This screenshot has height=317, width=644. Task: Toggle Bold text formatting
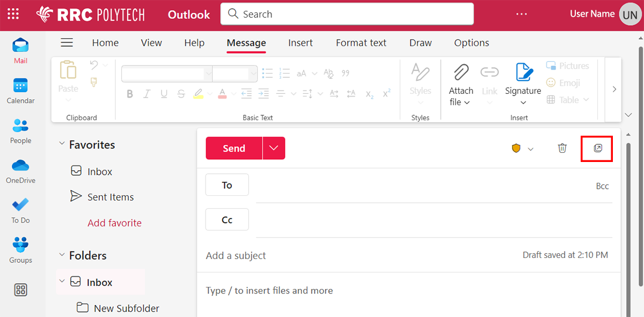pyautogui.click(x=130, y=94)
